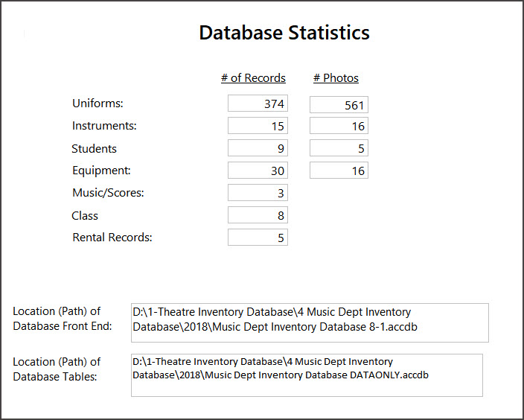
Task: Select the Instruments photos count box
Action: pyautogui.click(x=339, y=127)
